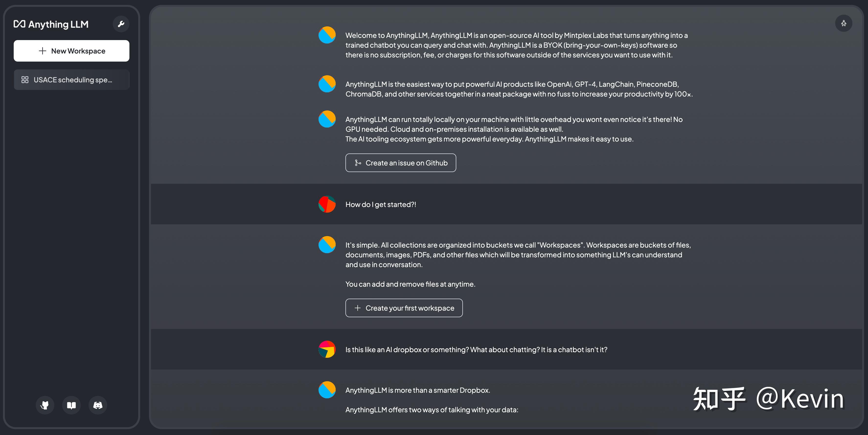
Task: Click the avatar beside the 'AI dropbox' question
Action: coord(327,349)
